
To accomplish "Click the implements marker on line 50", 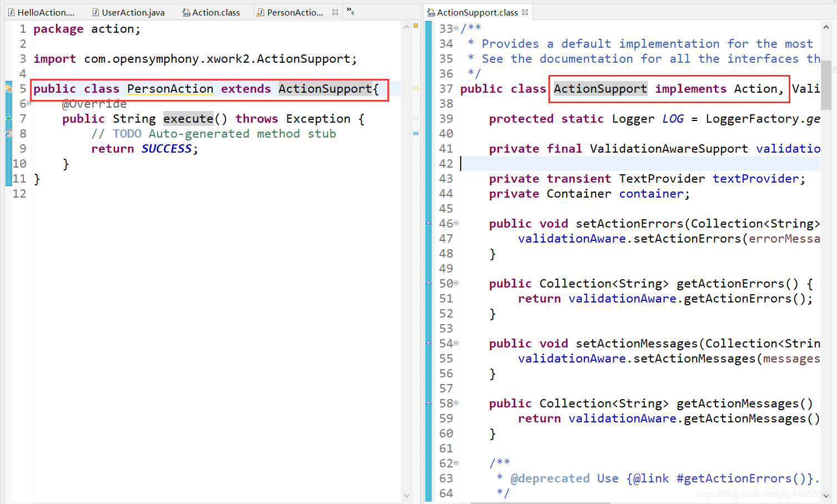I will click(428, 283).
